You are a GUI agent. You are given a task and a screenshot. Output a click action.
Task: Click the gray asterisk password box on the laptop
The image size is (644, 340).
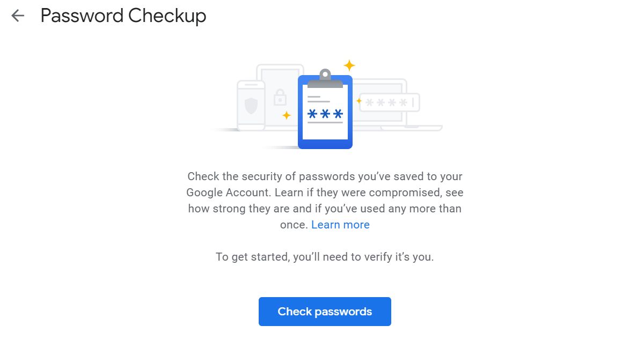(x=389, y=102)
